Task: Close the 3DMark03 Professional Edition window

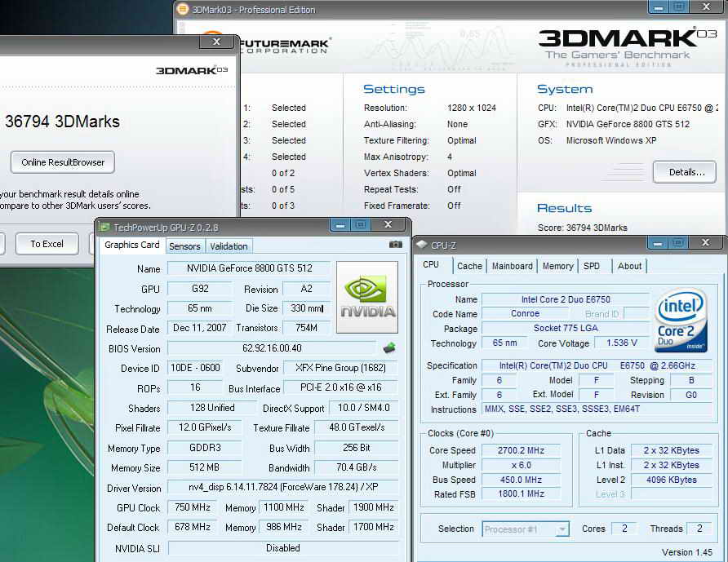Action: coord(706,7)
